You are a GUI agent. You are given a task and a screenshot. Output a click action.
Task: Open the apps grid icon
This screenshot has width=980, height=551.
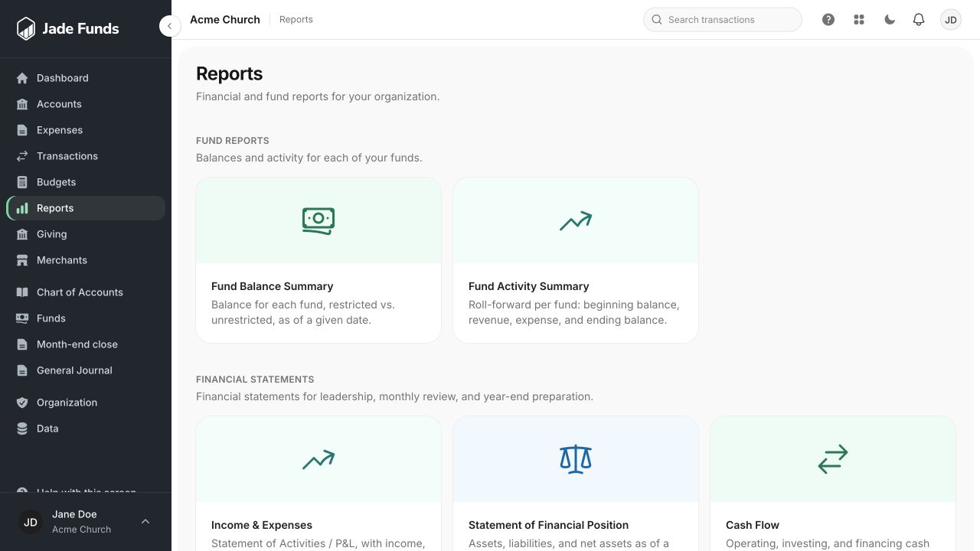tap(859, 20)
